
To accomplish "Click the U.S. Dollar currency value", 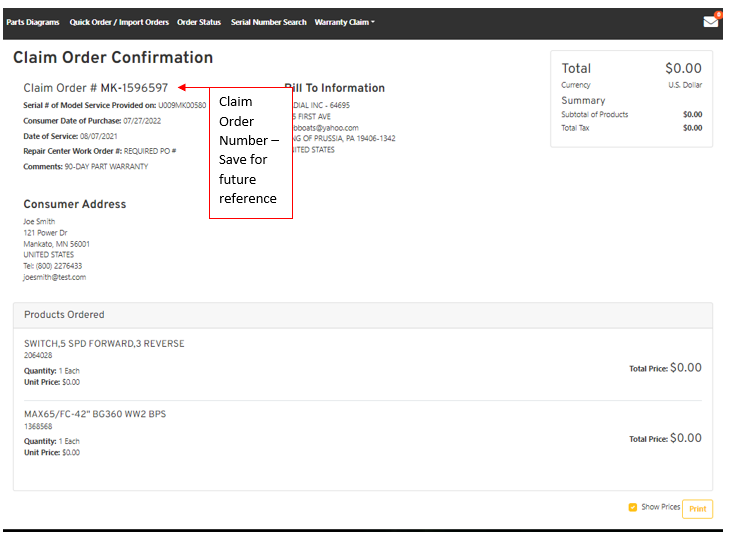I will [685, 85].
